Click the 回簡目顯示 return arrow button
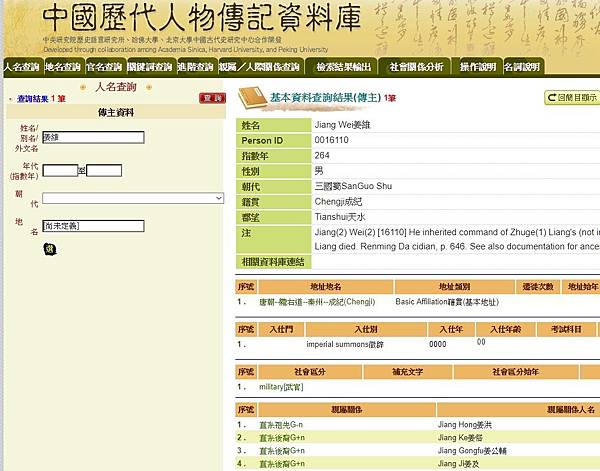 [572, 98]
